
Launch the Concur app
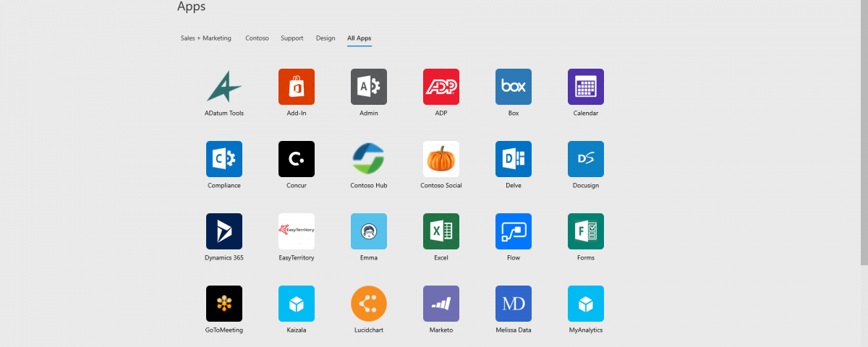[x=297, y=159]
